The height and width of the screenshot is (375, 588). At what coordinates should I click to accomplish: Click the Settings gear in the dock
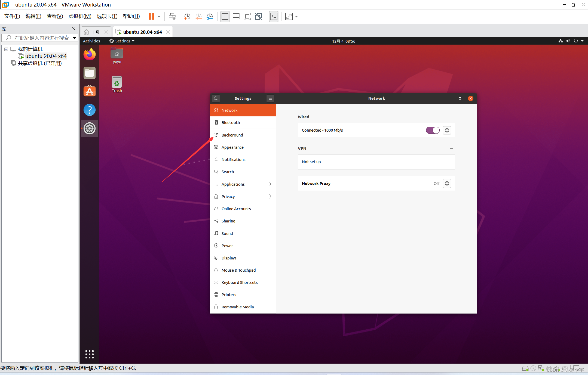pyautogui.click(x=90, y=128)
